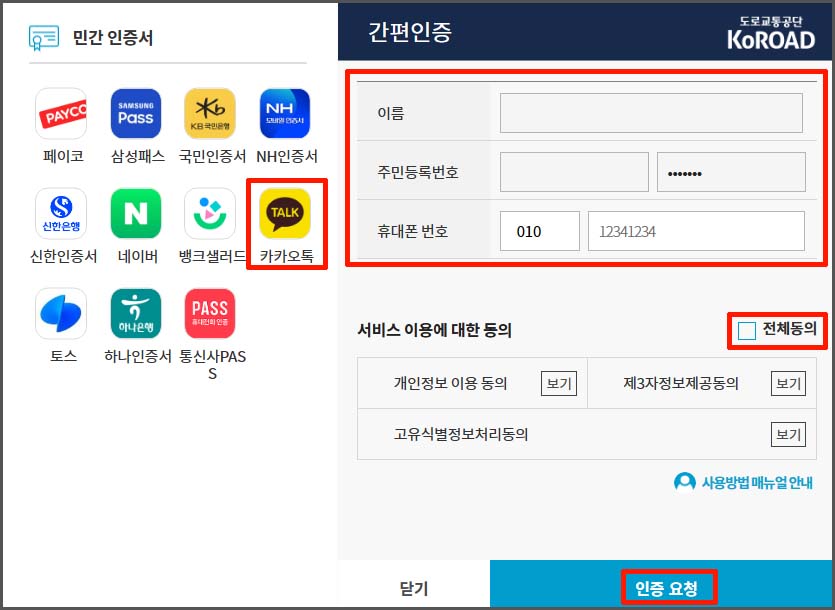This screenshot has height=610, width=835.
Task: View 제3자정보제공동의 terms
Action: pyautogui.click(x=788, y=384)
